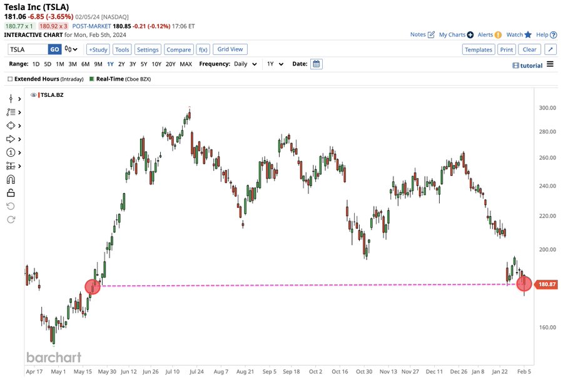Viewport: 563px width, 392px height.
Task: Click the Print button
Action: pos(507,49)
